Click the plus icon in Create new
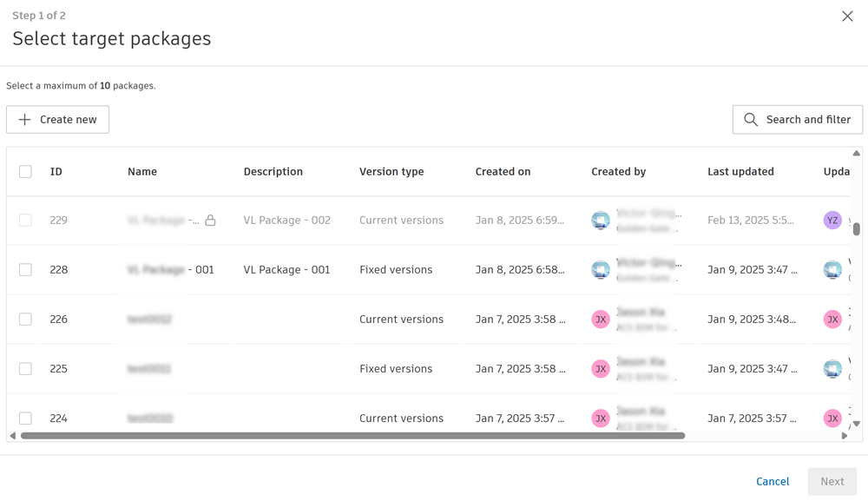Screen dimensions: 868x501 pos(25,120)
